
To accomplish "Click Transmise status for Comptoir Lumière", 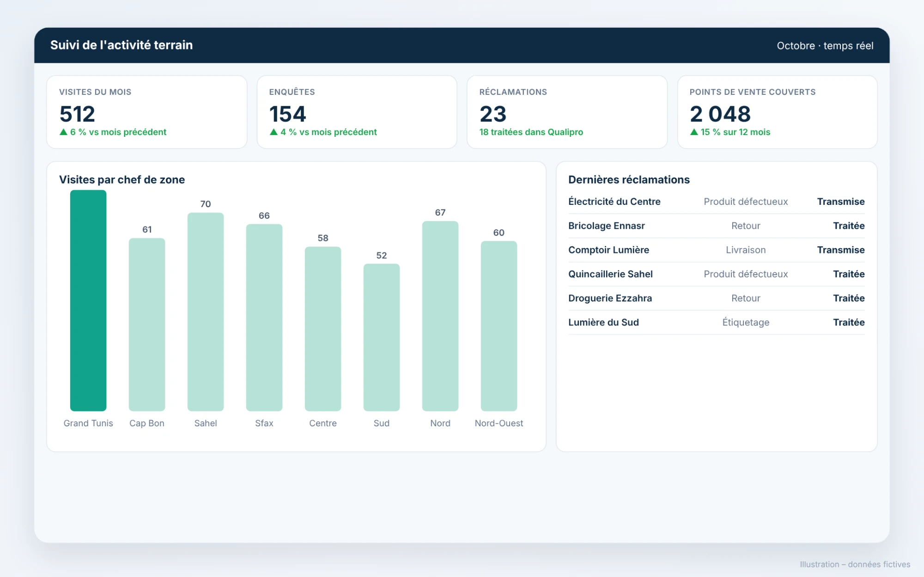I will click(x=841, y=250).
